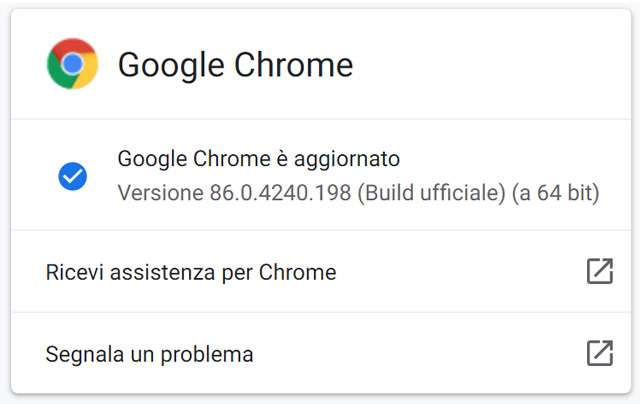Click the word "Chrome" in the large heading

point(293,65)
